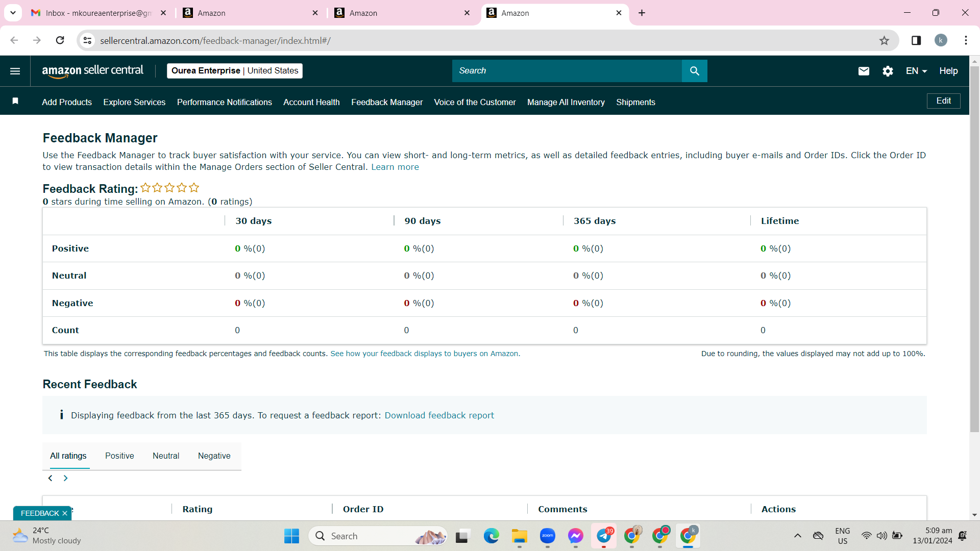This screenshot has height=551, width=980.
Task: Reload the current page
Action: point(60,40)
